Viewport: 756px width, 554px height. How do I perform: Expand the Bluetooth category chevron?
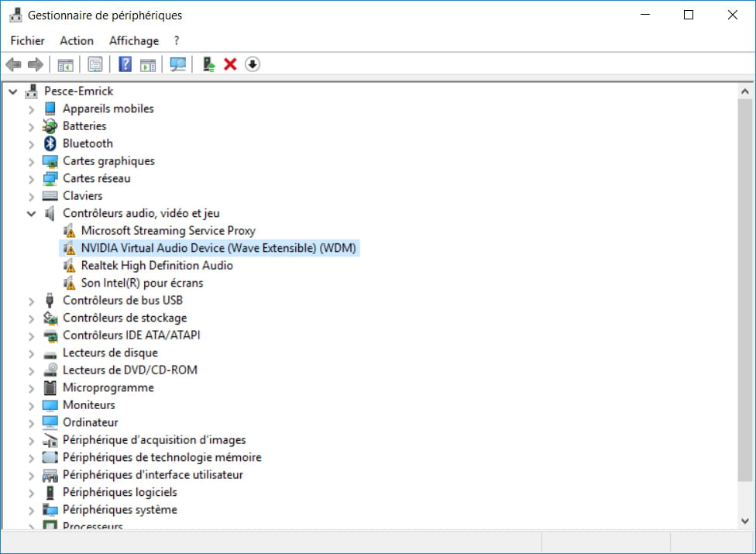click(31, 143)
